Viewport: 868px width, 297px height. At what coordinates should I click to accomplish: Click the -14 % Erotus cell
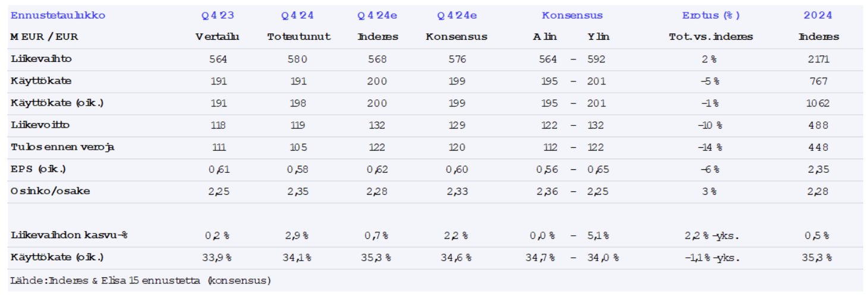710,147
